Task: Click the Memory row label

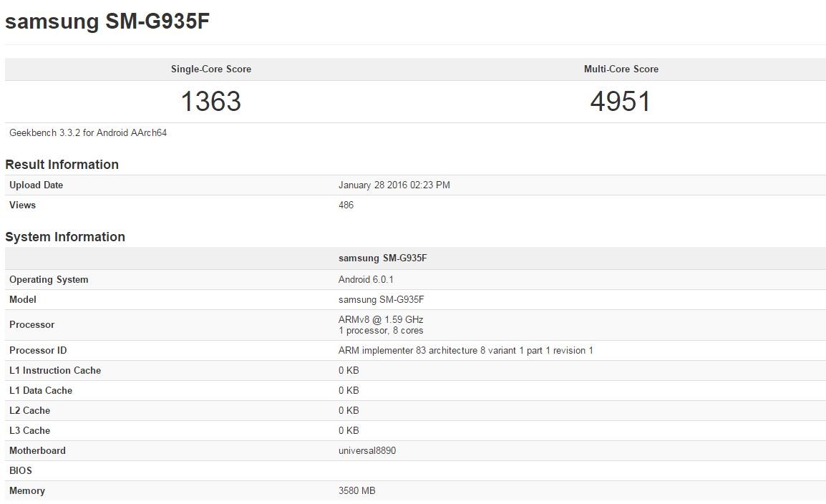Action: [x=27, y=491]
